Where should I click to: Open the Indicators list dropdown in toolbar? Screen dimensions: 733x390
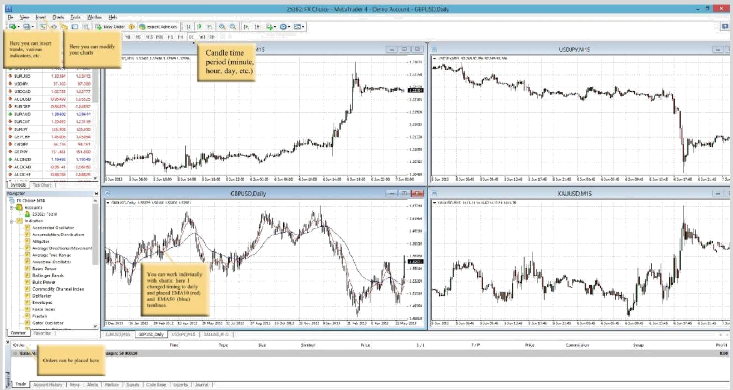click(271, 27)
